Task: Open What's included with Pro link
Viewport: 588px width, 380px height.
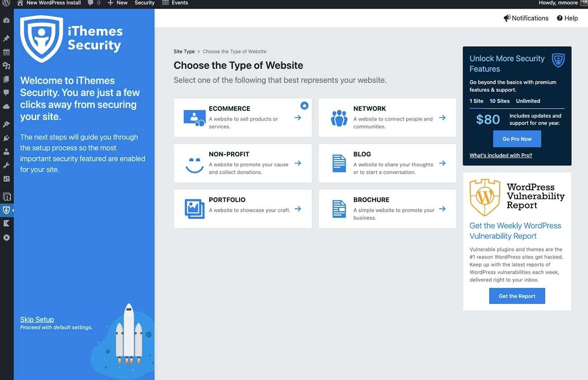Action: (x=501, y=155)
